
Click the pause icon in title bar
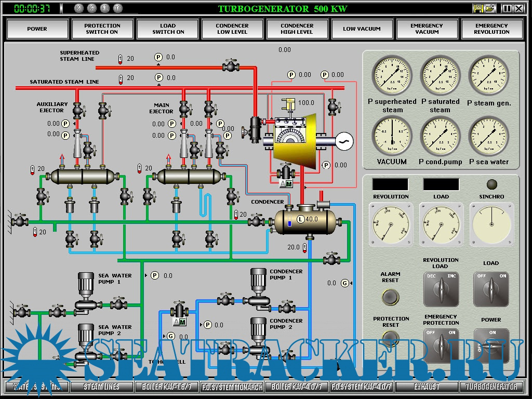coord(507,8)
